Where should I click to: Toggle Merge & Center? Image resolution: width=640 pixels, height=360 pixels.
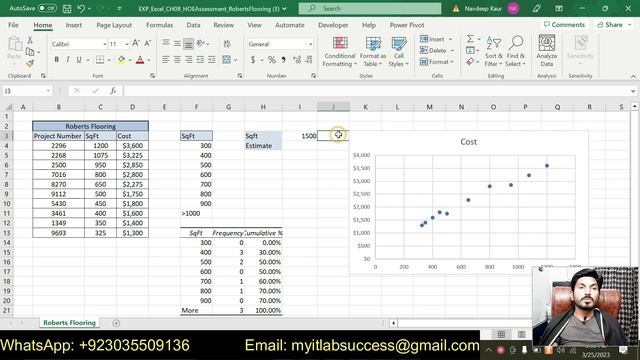point(227,60)
